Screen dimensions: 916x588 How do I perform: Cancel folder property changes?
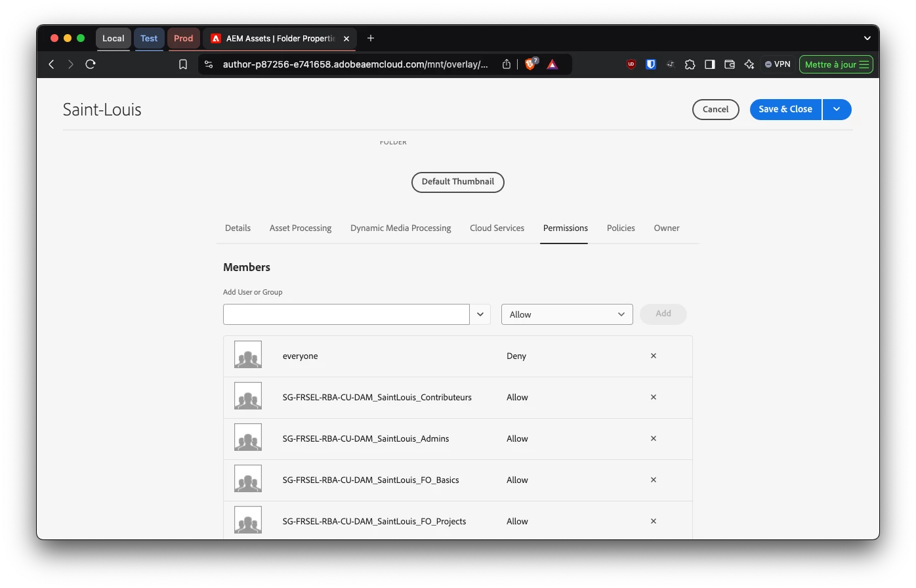(715, 110)
